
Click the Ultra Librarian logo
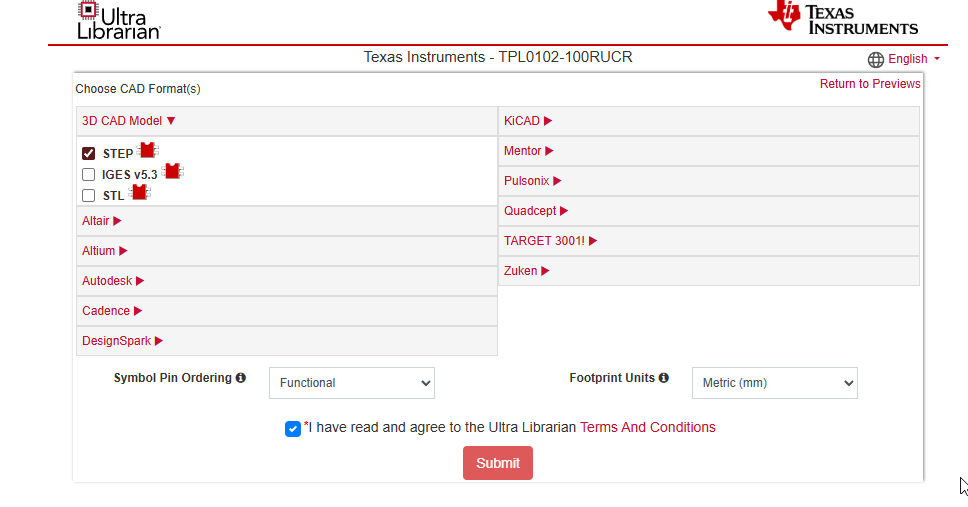coord(119,20)
